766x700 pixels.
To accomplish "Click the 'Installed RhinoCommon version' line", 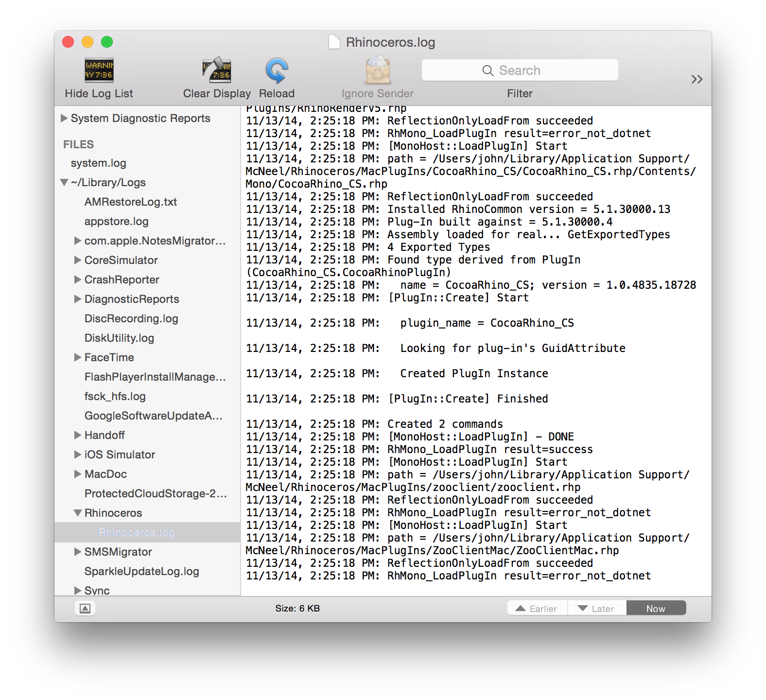I will pyautogui.click(x=458, y=209).
